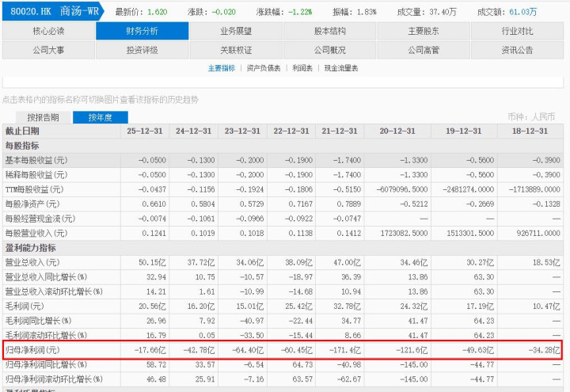Viewport: 570px width, 392px height.
Task: Click the 基本每股收益(元) indicator name
Action: point(35,160)
